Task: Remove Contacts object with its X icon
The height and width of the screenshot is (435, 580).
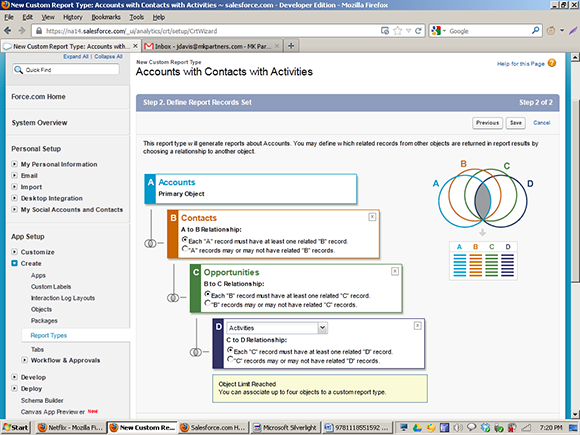Action: (x=372, y=217)
